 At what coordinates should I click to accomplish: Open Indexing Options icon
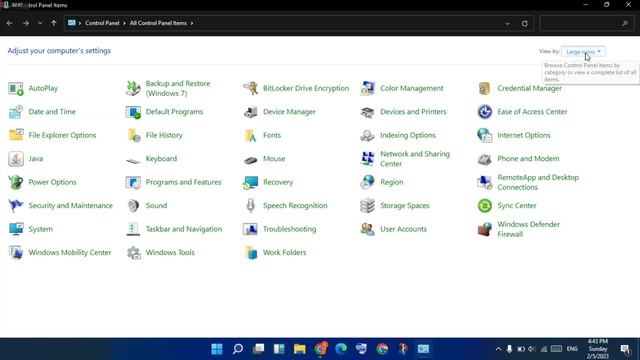click(x=368, y=135)
